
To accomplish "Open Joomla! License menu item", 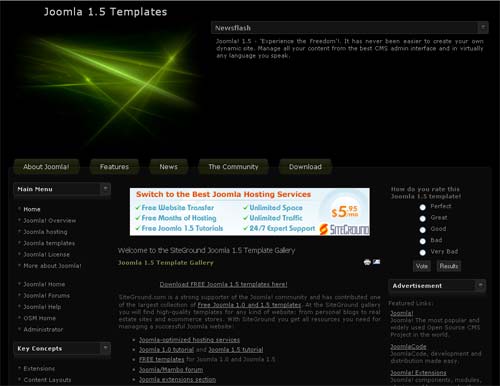I will click(x=47, y=255).
